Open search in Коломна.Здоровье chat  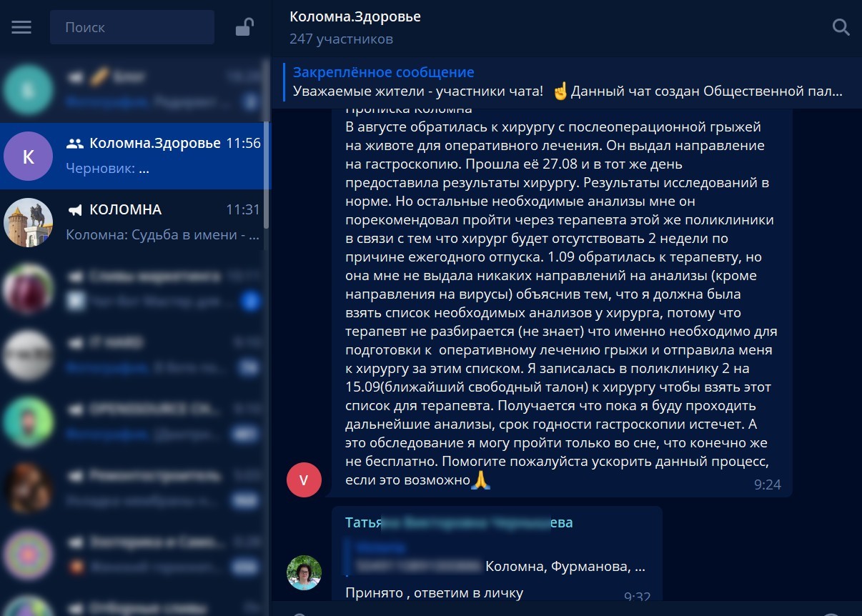tap(841, 28)
